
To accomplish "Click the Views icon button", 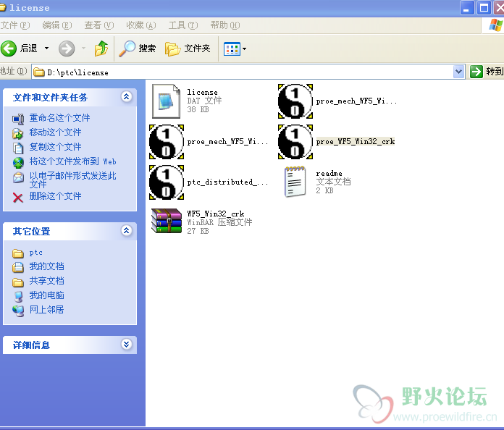I will click(232, 49).
